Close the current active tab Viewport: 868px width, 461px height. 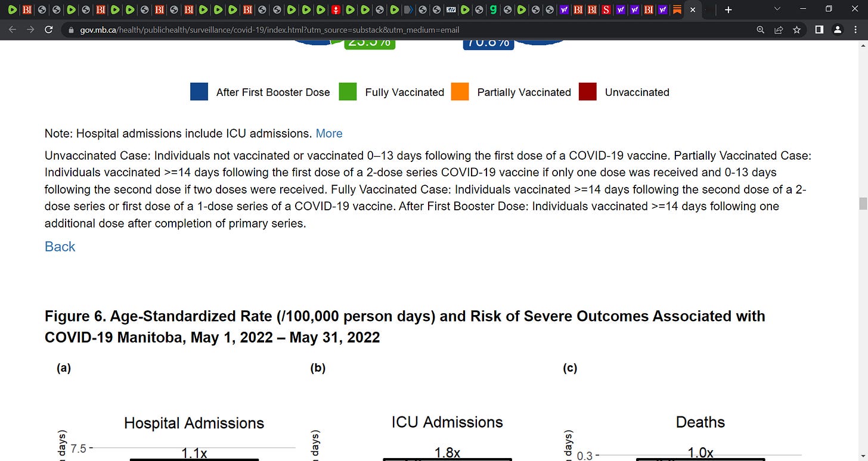(693, 10)
